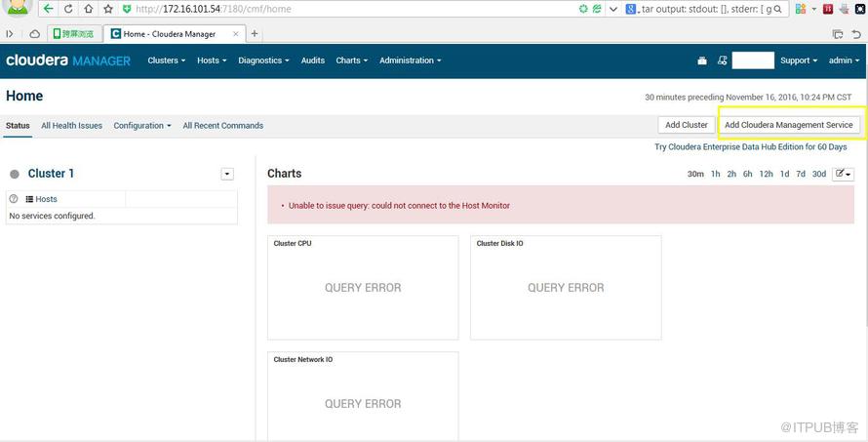Viewport: 868px width, 442px height.
Task: Open a new browser tab with plus
Action: pyautogui.click(x=255, y=34)
